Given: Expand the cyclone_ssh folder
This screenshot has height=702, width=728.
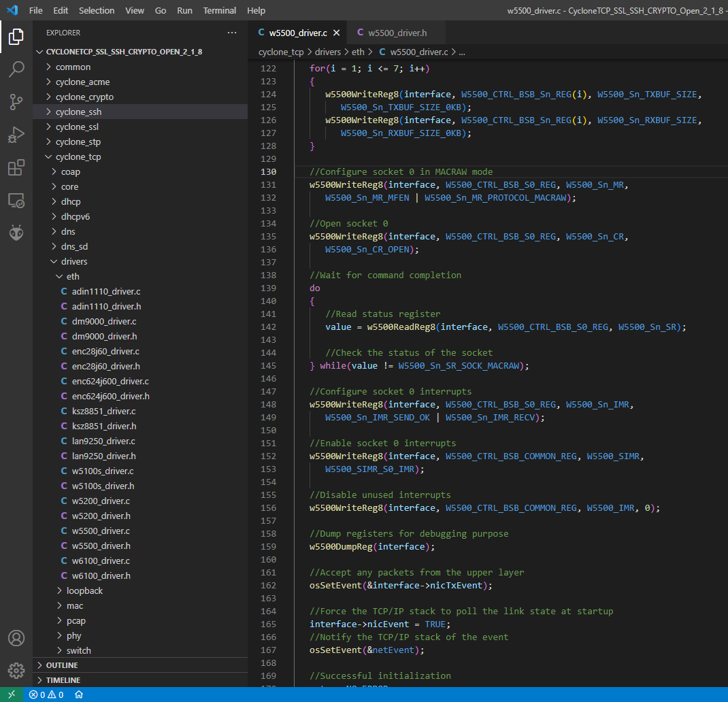Looking at the screenshot, I should (x=140, y=112).
